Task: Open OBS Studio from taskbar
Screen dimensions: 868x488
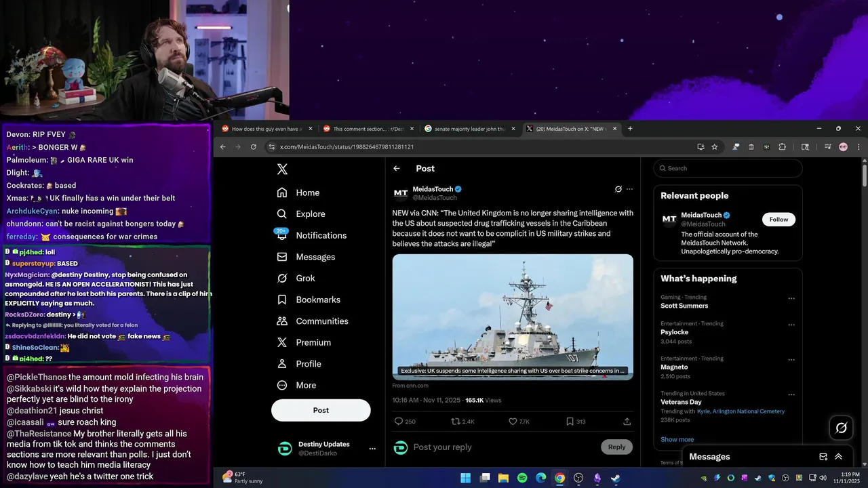Action: click(x=578, y=478)
